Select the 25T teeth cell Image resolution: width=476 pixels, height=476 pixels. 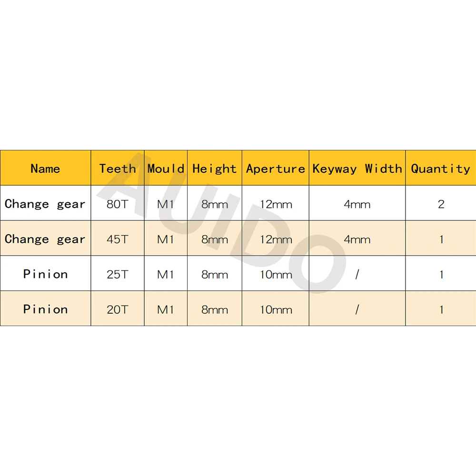tap(118, 274)
